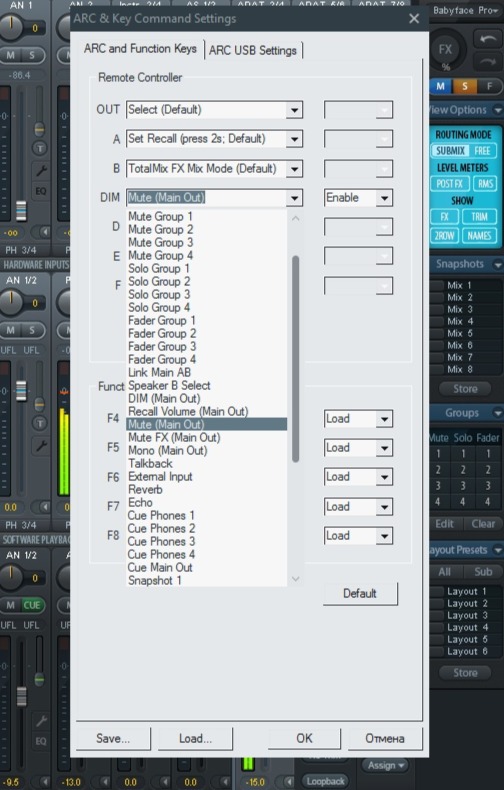Choose External Input from the list
Viewport: 504px width, 790px height.
(207, 477)
